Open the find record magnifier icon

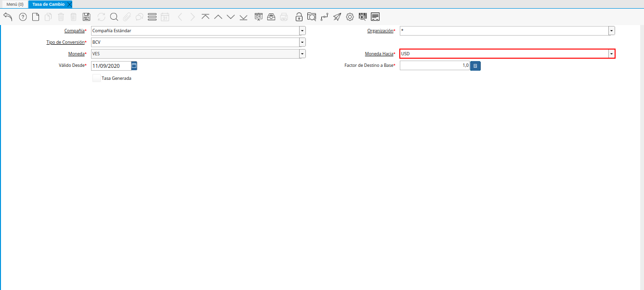pos(114,17)
